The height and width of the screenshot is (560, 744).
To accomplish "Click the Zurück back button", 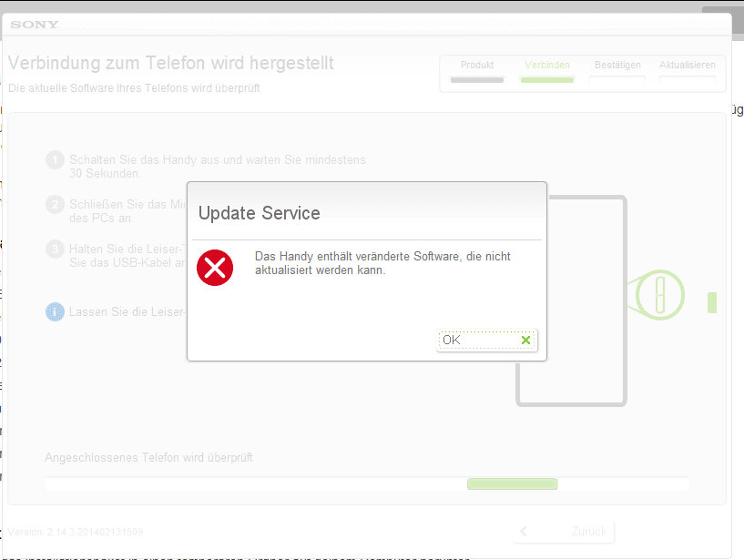I will pos(565,532).
